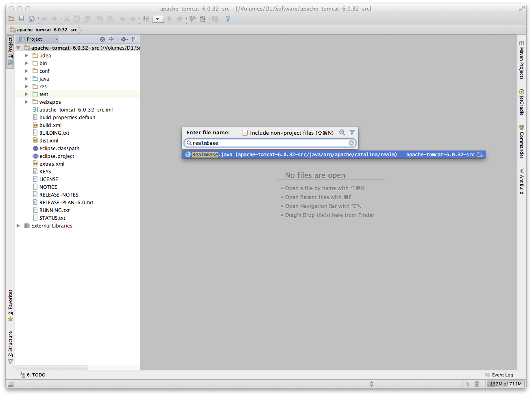Click the Cut scissors icon
The image size is (532, 396).
67,19
